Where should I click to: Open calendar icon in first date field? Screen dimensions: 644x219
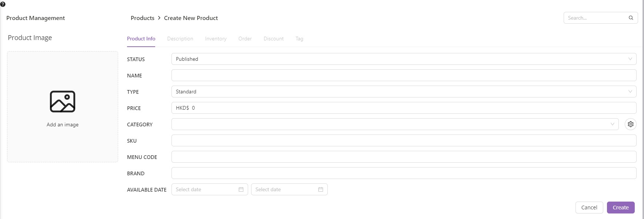[241, 189]
